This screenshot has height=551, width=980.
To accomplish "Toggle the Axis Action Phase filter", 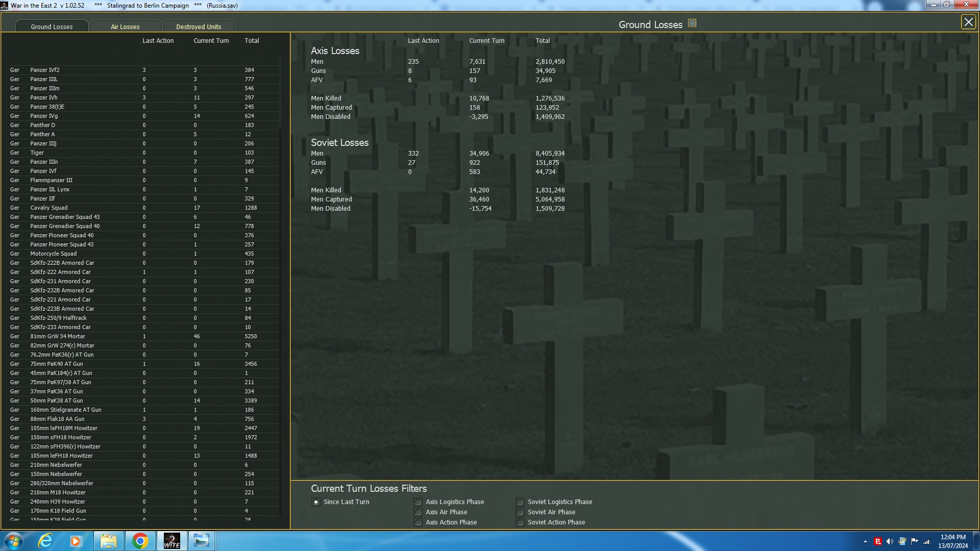I will pos(418,522).
